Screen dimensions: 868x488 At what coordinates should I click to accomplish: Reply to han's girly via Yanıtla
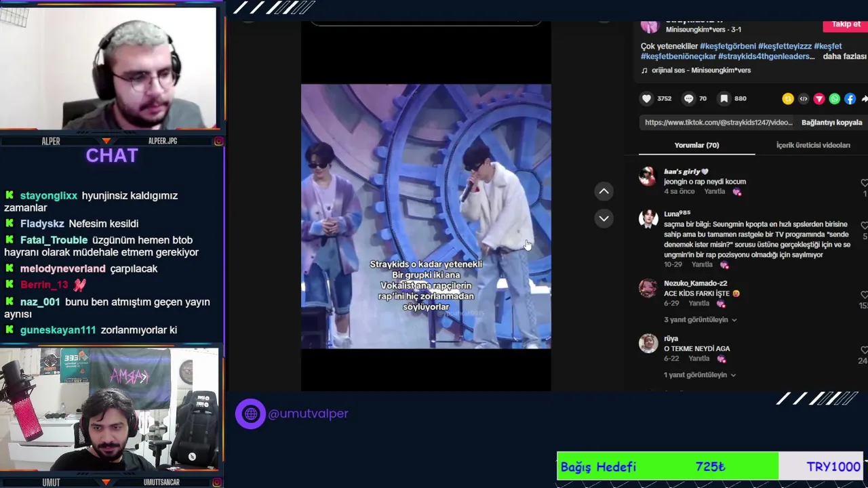(x=715, y=192)
